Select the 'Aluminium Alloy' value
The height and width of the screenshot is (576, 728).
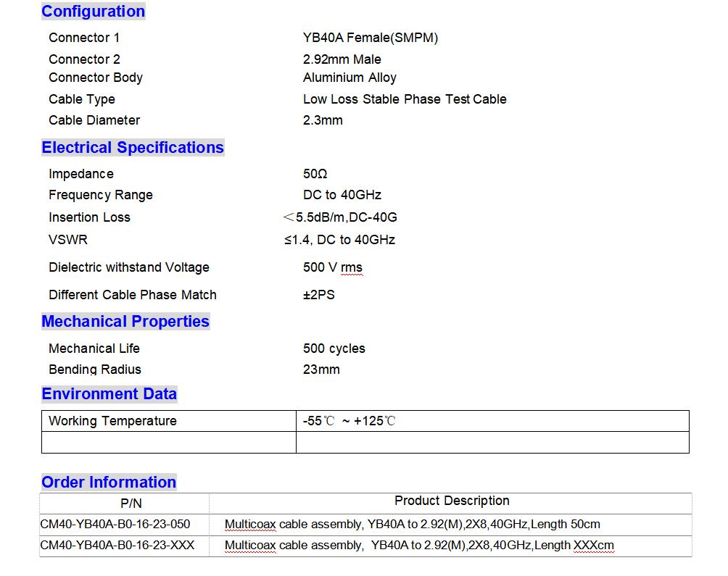349,78
